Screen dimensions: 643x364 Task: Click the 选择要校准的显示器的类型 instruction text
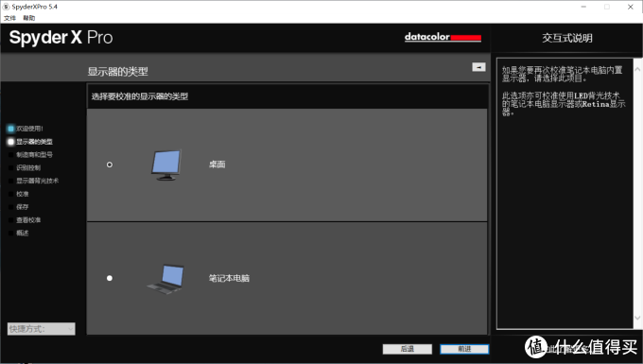pyautogui.click(x=139, y=96)
